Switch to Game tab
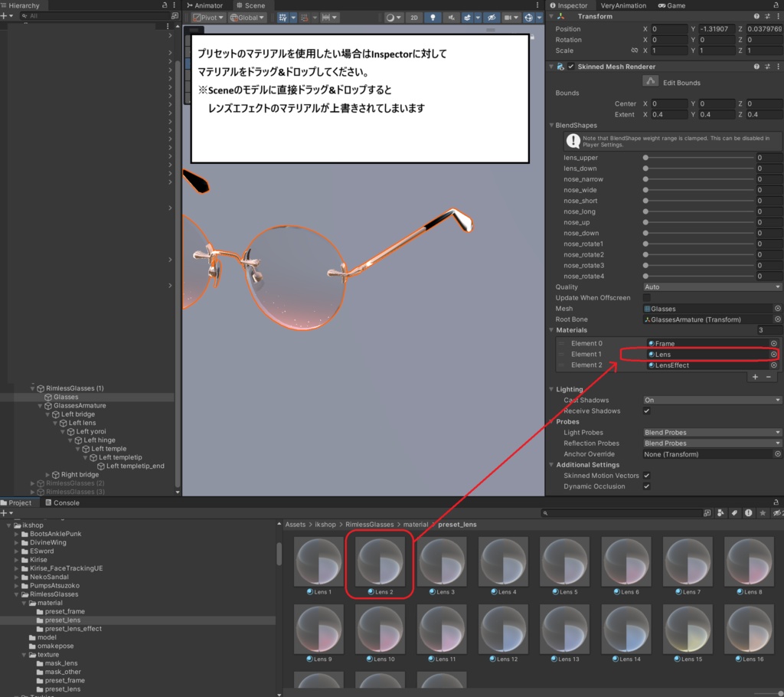 pos(671,5)
